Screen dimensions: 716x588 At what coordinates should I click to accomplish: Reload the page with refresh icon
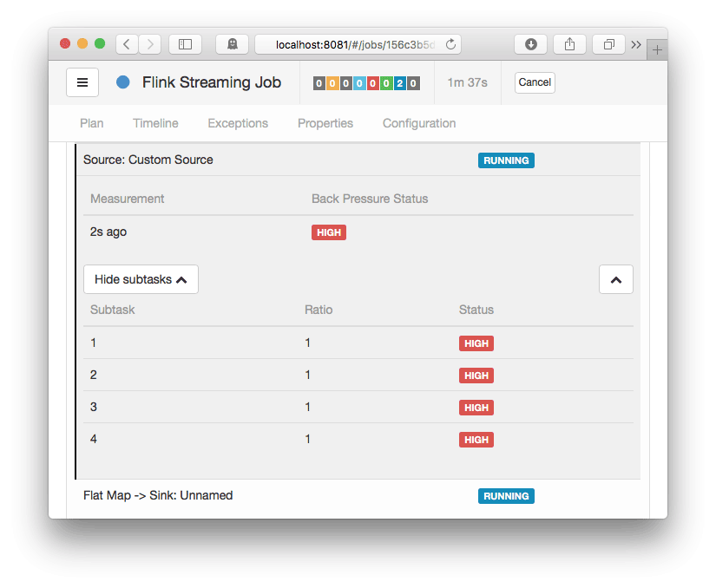[x=450, y=44]
